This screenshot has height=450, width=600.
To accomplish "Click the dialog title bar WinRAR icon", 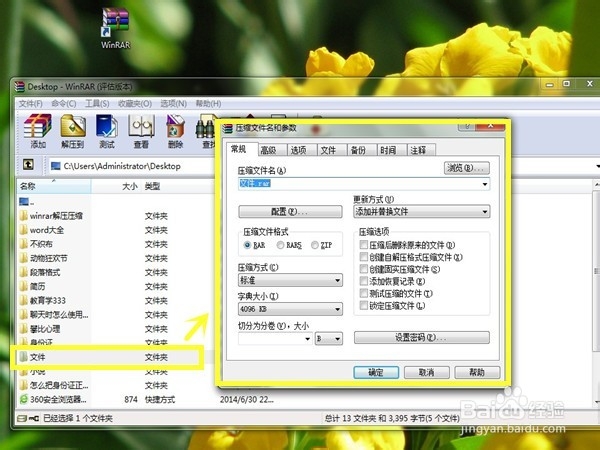I will pyautogui.click(x=228, y=128).
